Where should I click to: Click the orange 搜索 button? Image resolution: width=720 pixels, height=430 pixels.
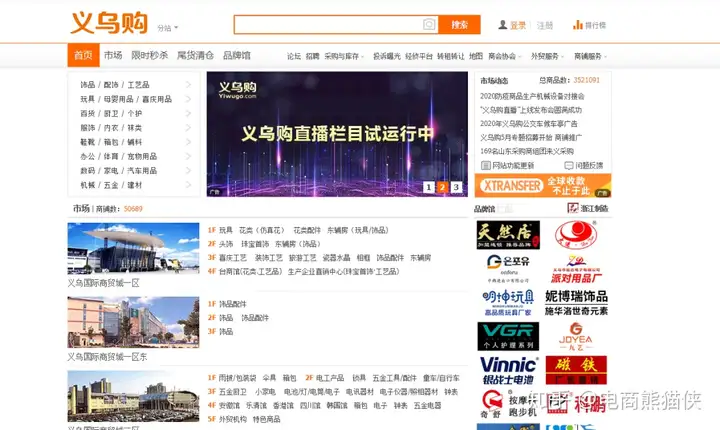click(x=459, y=24)
